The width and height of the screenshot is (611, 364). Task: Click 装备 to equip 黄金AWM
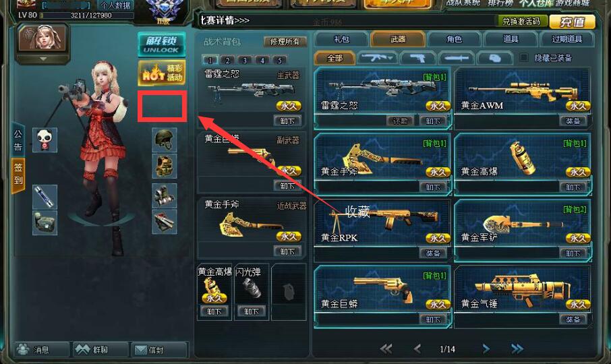(x=573, y=121)
